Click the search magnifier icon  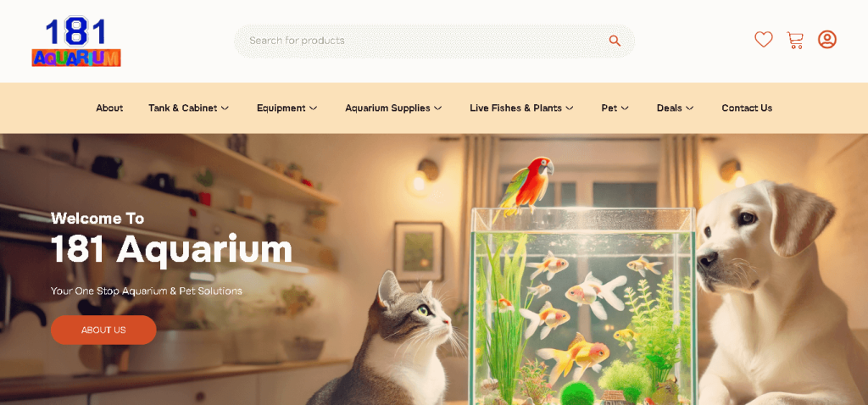pyautogui.click(x=615, y=41)
